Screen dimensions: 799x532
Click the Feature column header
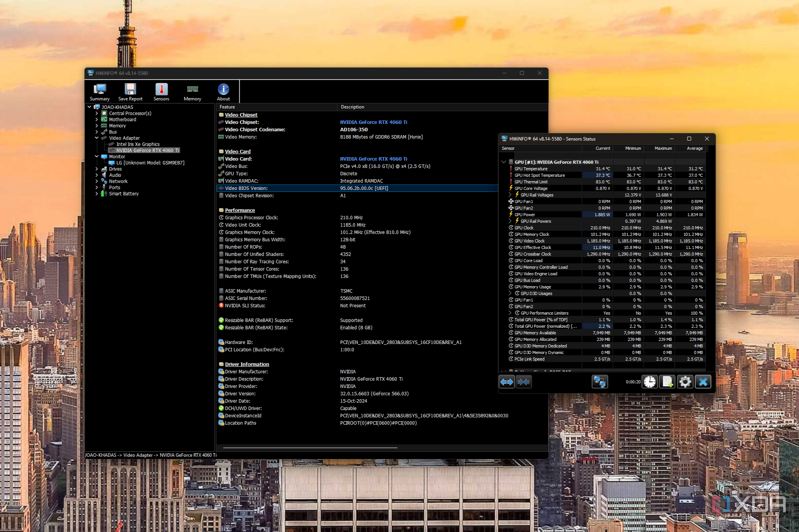coord(277,107)
